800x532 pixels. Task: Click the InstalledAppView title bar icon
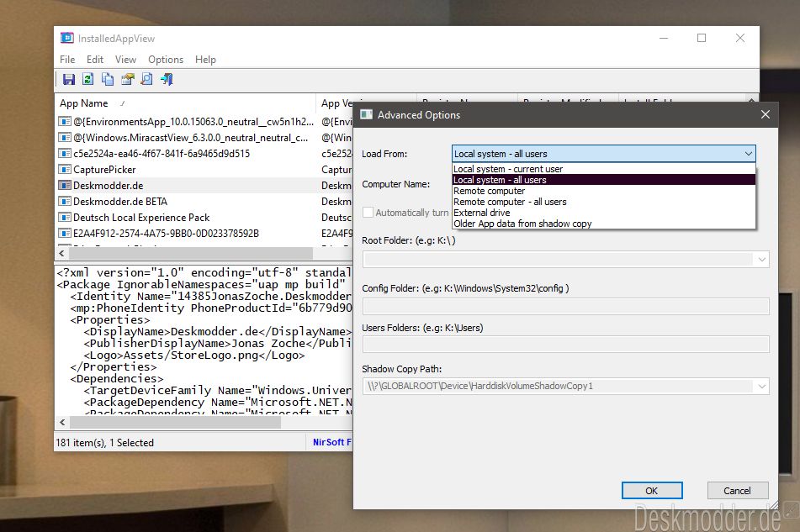tap(66, 38)
